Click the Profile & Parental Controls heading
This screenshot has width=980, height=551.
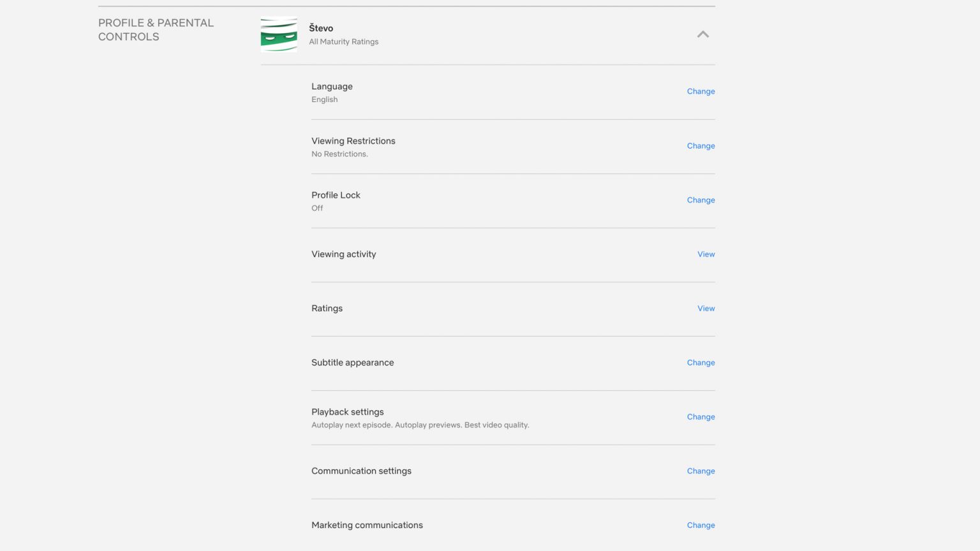[156, 29]
